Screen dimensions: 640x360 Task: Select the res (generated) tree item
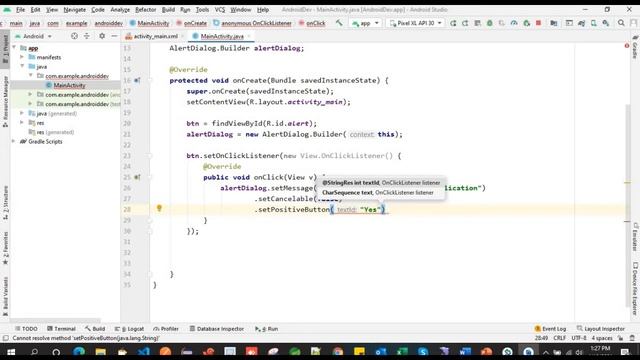(x=55, y=132)
